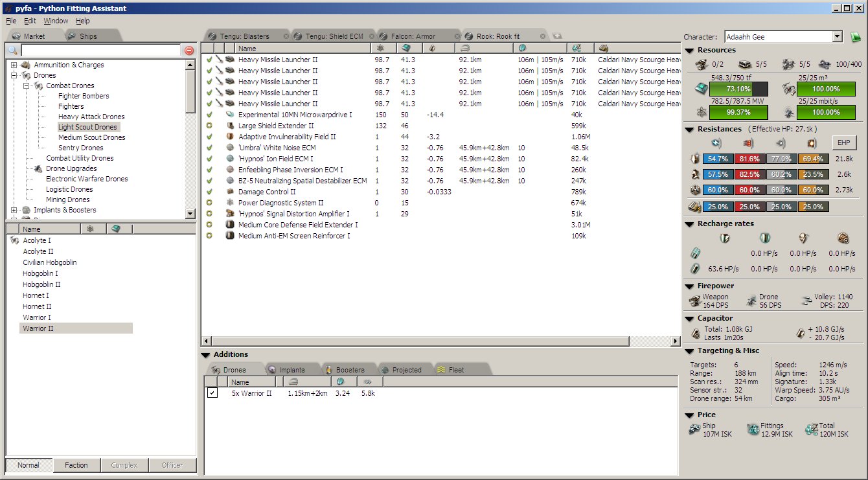Clear the market search with the red icon
This screenshot has height=480, width=868.
(189, 51)
